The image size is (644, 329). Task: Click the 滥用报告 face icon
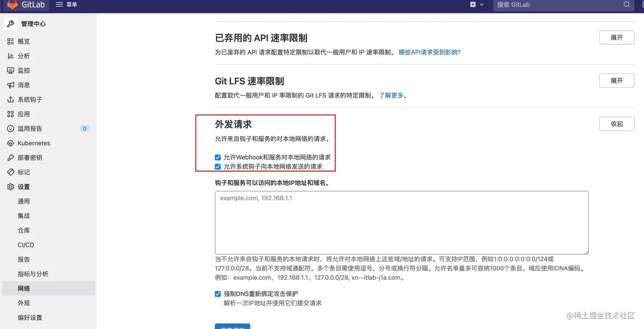point(11,129)
